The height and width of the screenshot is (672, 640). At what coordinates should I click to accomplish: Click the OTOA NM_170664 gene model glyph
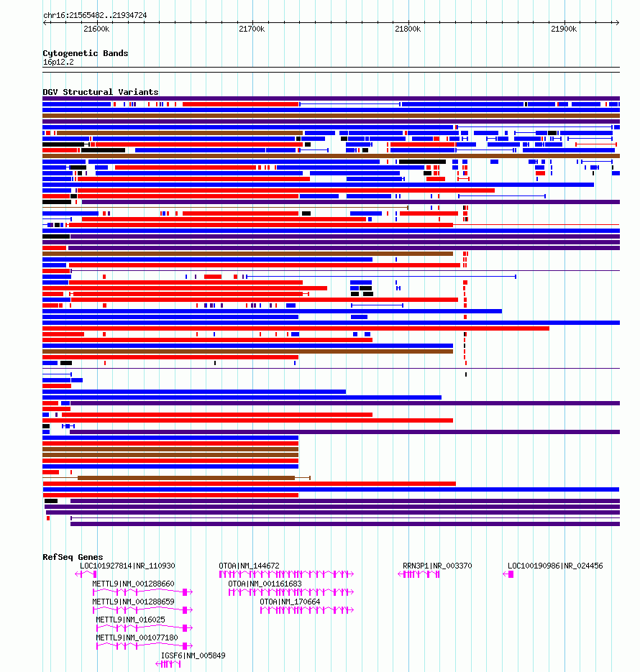click(307, 610)
